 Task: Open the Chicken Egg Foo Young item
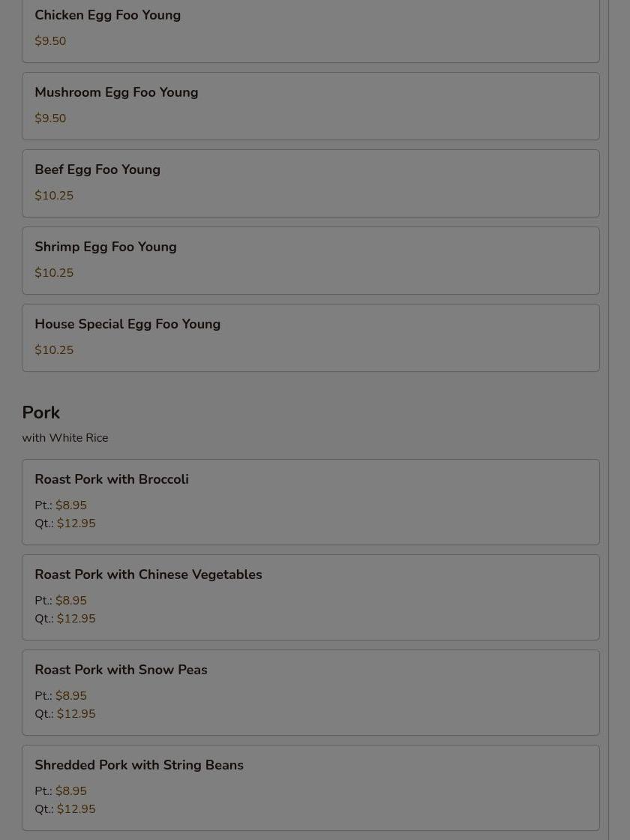[x=310, y=29]
